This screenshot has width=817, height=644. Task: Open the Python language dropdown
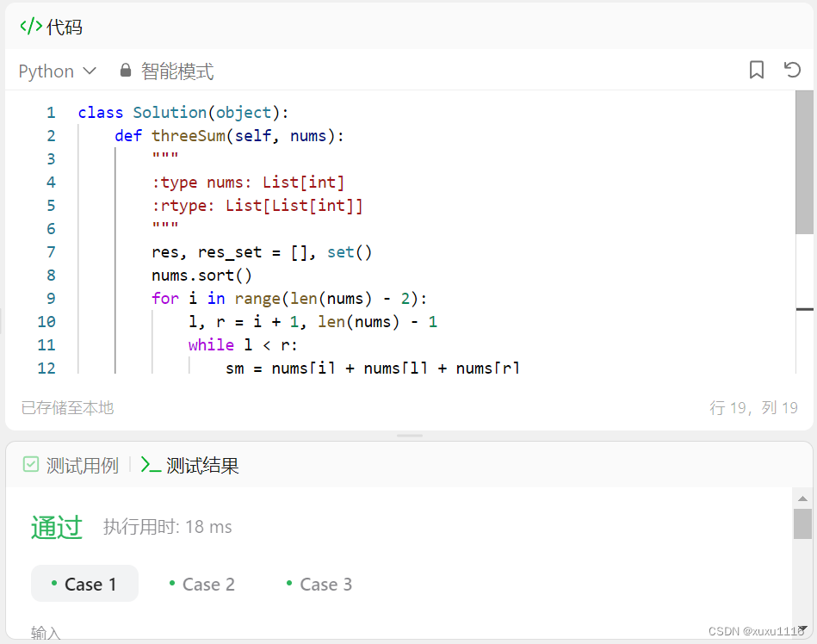pyautogui.click(x=58, y=71)
